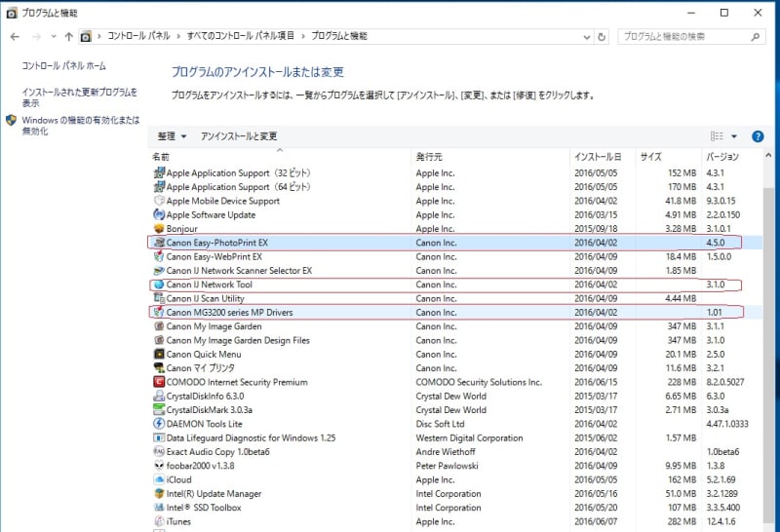Click the Apple Application Support (64 bit) icon
This screenshot has height=532, width=780.
pos(159,186)
